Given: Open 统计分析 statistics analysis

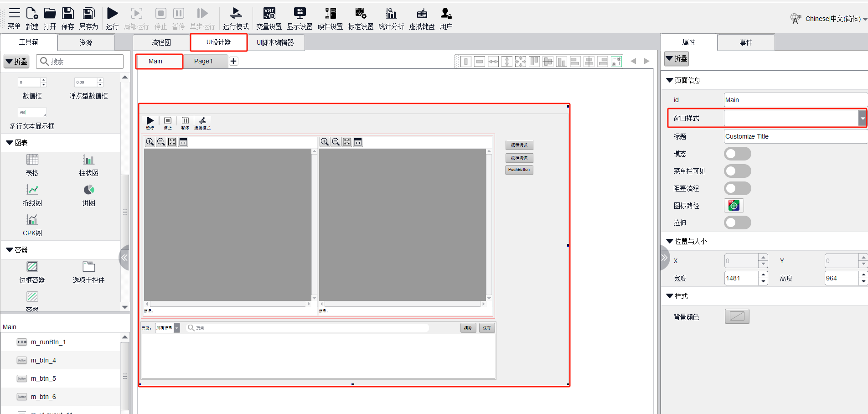Looking at the screenshot, I should click(x=391, y=19).
